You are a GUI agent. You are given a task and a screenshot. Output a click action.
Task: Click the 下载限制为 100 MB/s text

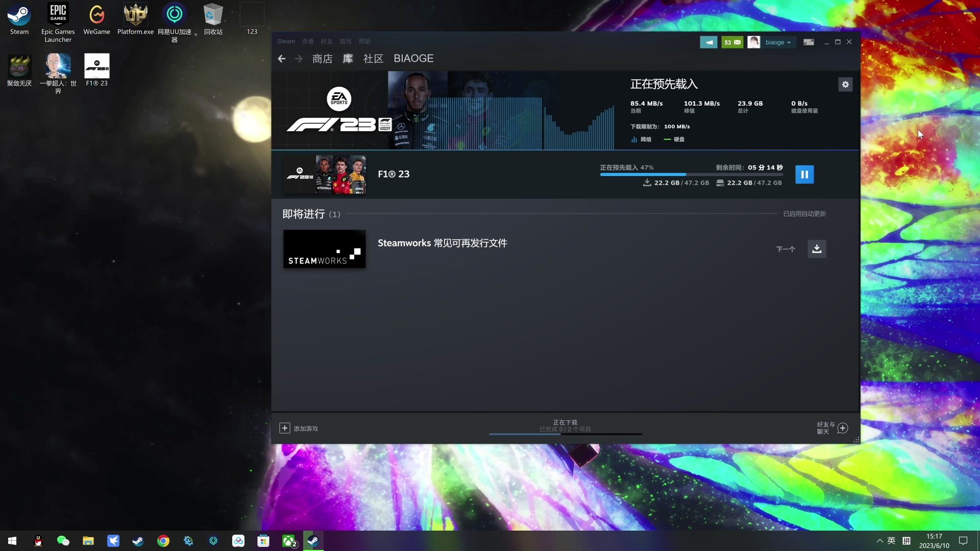[x=660, y=127]
